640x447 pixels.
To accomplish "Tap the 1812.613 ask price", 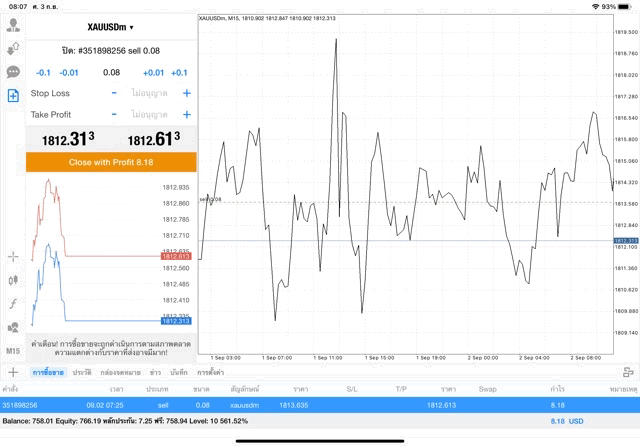I will click(x=154, y=139).
